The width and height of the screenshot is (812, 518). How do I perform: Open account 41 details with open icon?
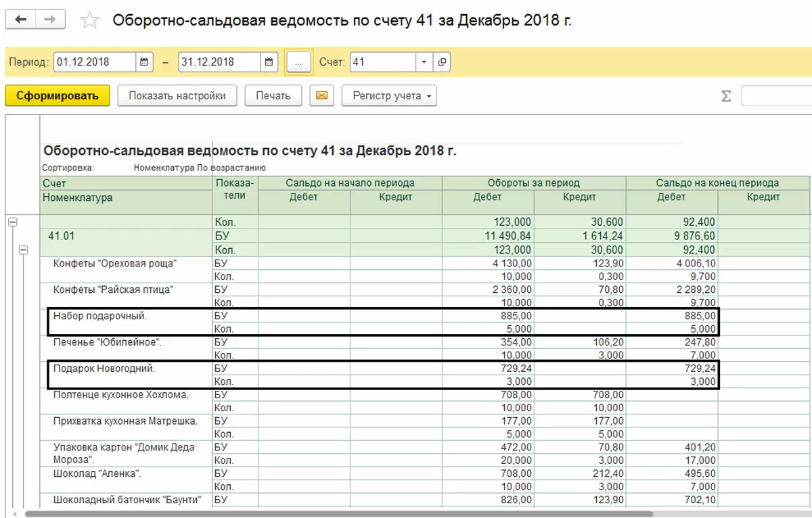pos(442,62)
